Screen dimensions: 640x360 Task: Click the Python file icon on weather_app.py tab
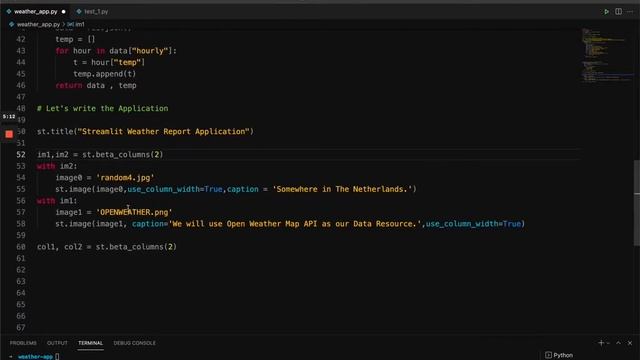[9, 11]
